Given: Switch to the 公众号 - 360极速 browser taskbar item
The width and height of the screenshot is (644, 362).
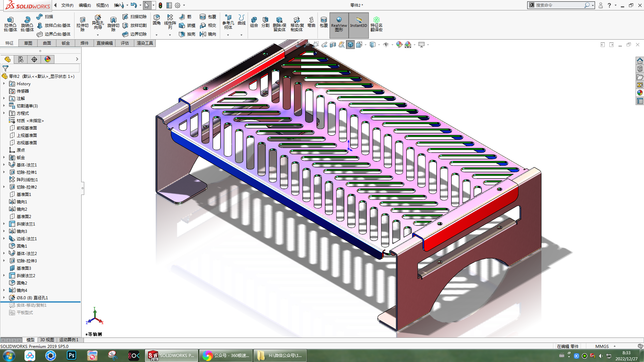Looking at the screenshot, I should point(226,356).
